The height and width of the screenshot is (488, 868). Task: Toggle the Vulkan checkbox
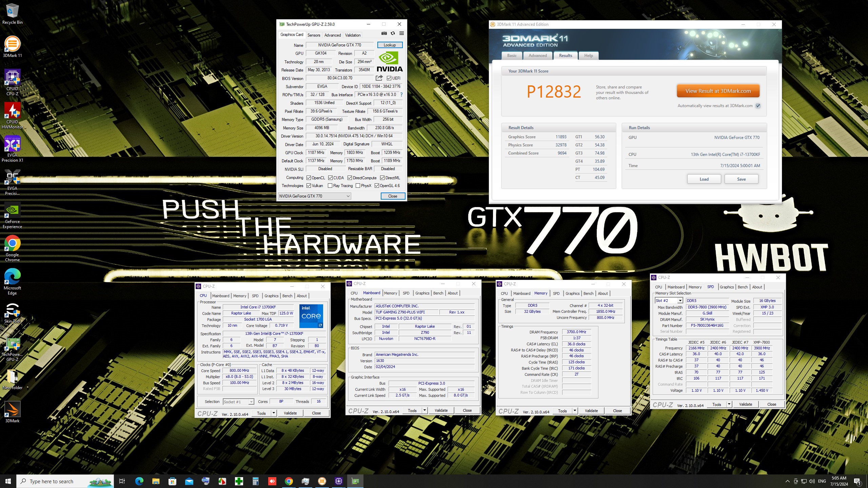click(309, 186)
